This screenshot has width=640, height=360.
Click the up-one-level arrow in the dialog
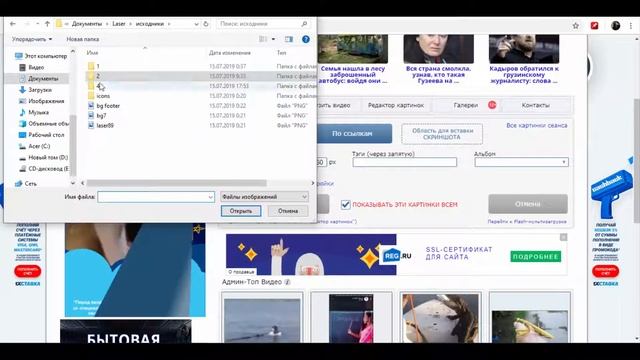[x=47, y=24]
